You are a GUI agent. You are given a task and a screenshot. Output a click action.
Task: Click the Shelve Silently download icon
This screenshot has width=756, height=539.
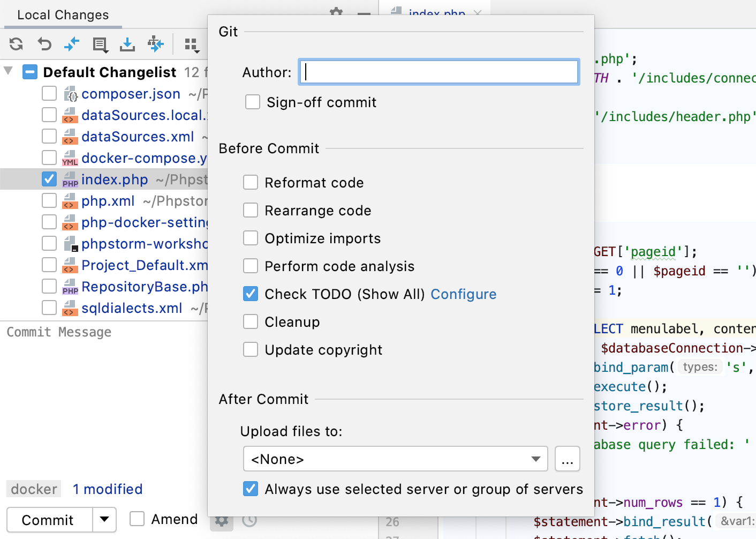pos(127,44)
